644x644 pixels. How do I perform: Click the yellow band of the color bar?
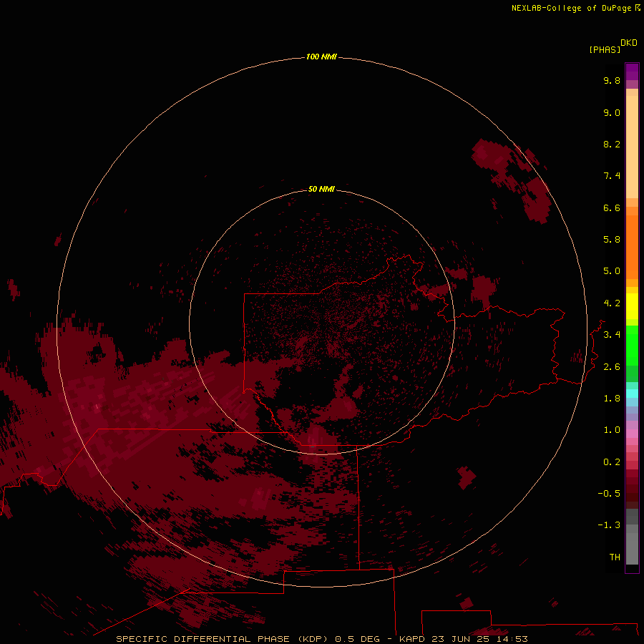point(632,306)
